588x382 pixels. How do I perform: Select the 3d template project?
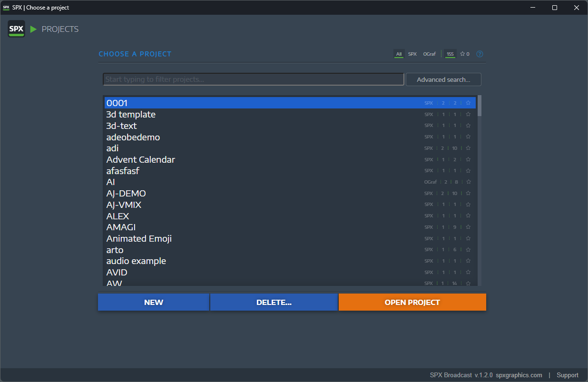coord(290,114)
